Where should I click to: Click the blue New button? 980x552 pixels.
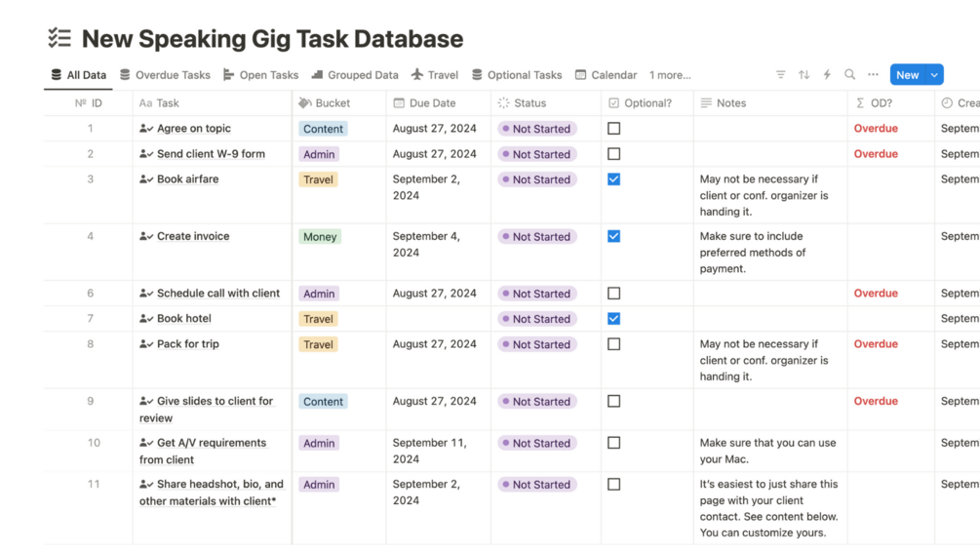907,75
